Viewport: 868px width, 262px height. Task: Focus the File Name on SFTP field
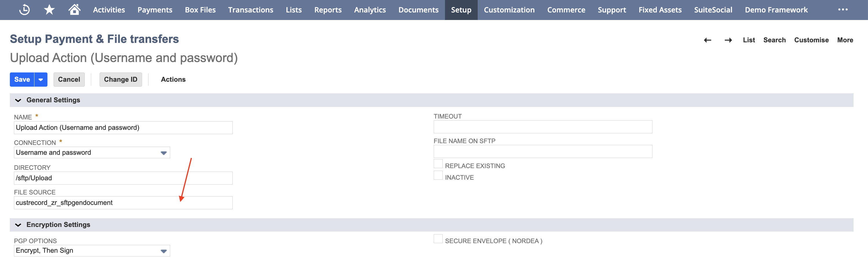(x=543, y=152)
